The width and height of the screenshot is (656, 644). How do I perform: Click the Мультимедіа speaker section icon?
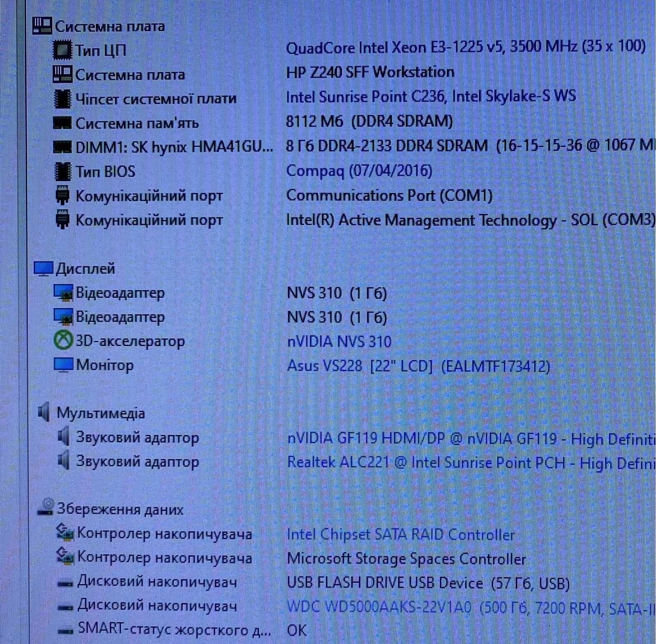click(x=44, y=412)
